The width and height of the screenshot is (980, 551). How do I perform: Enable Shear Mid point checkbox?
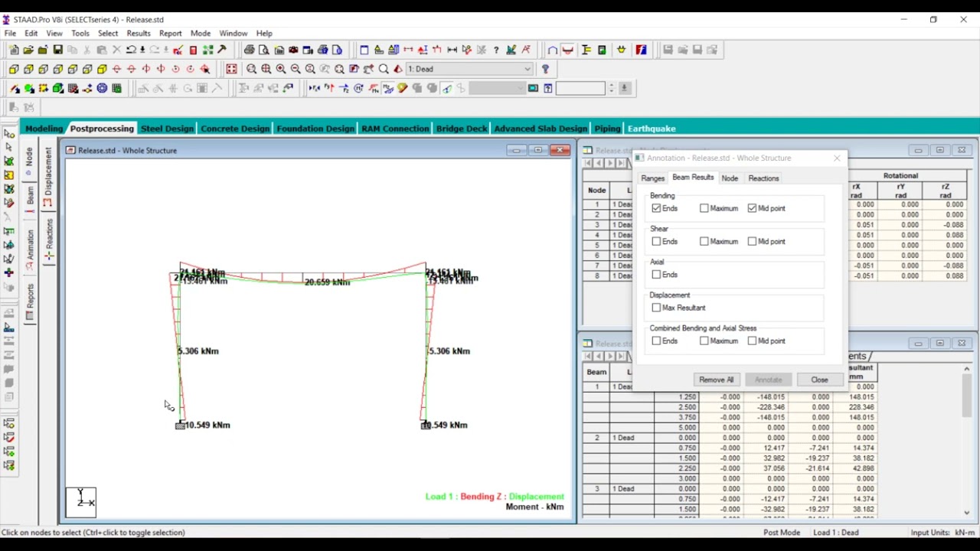click(x=752, y=241)
